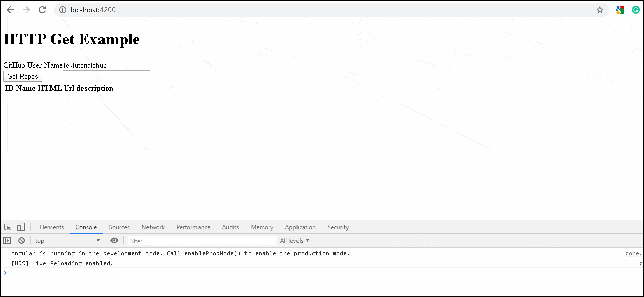Screen dimensions: 644x297
Task: Focus the console Filter input box
Action: [x=201, y=241]
